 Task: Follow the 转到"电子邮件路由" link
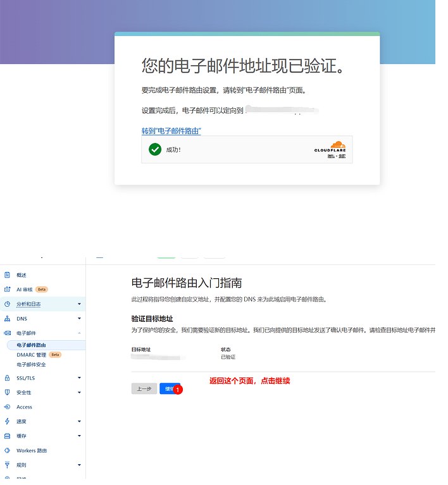coord(171,131)
